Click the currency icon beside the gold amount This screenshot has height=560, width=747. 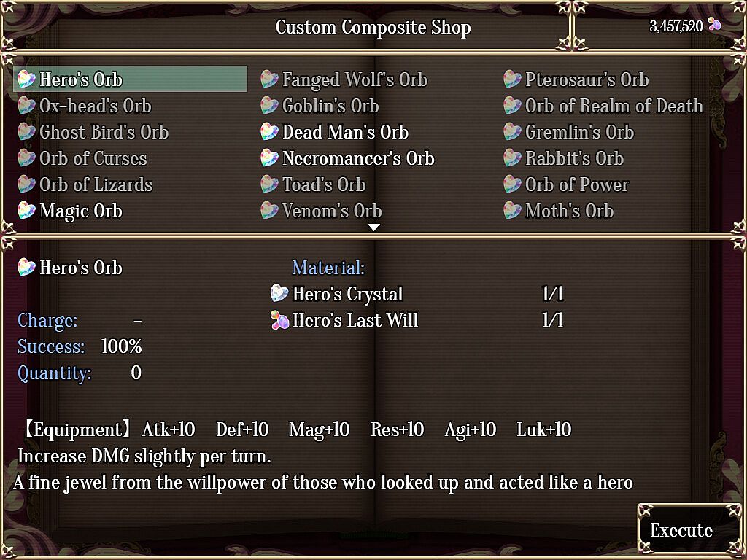714,26
